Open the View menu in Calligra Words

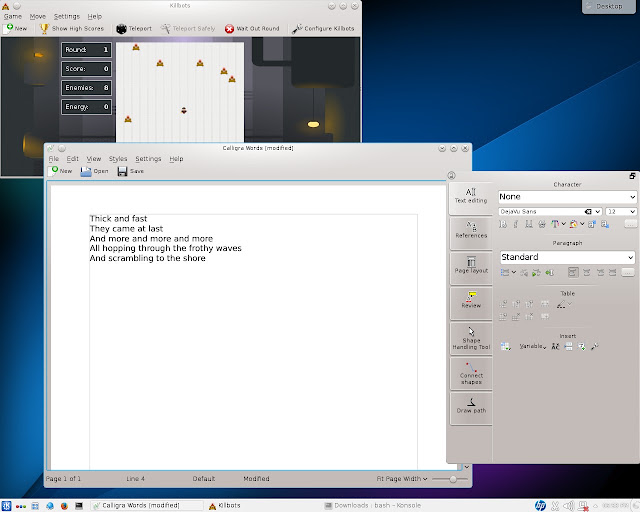click(93, 159)
